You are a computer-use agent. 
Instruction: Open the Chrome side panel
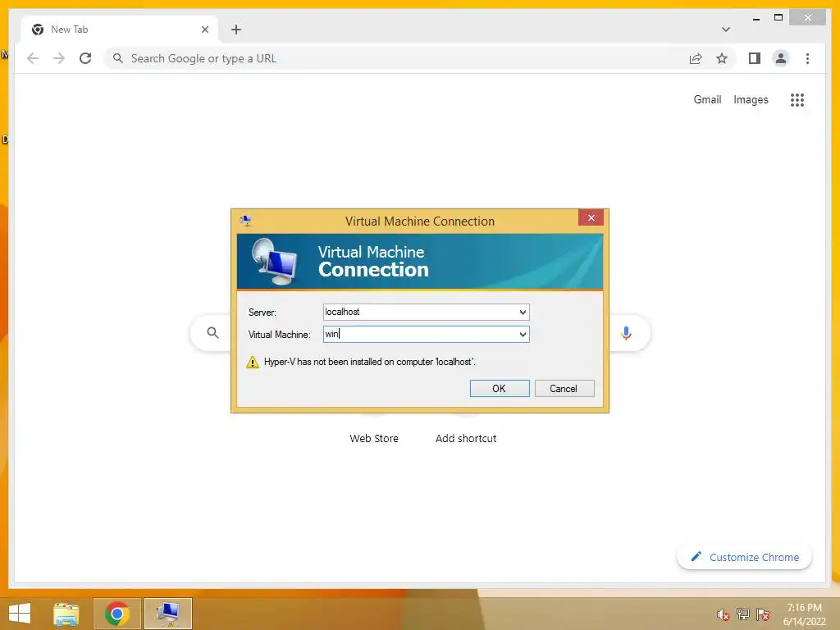point(755,58)
